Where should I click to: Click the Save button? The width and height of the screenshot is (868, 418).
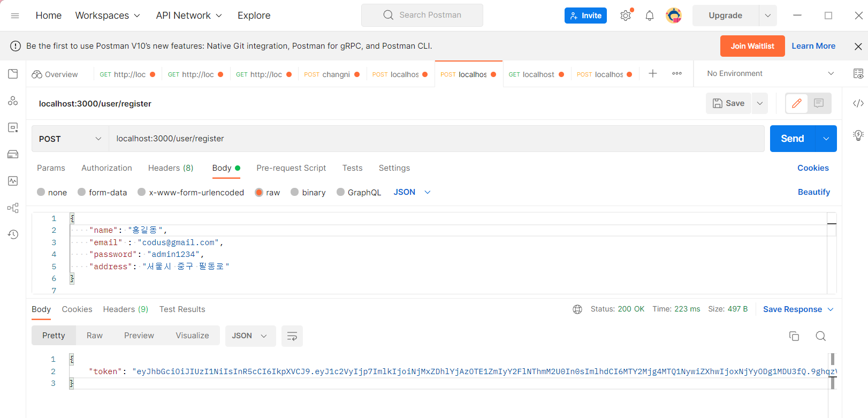[x=729, y=103]
